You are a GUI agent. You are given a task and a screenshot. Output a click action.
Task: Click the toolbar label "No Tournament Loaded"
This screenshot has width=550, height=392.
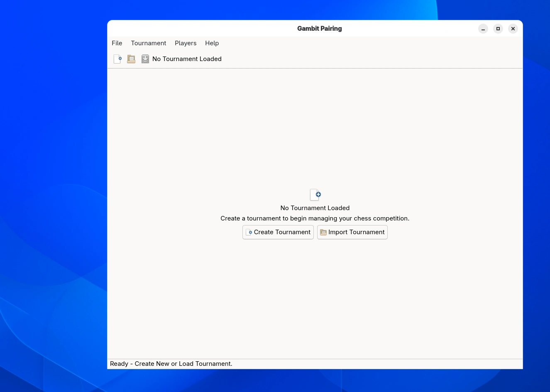[x=187, y=59]
